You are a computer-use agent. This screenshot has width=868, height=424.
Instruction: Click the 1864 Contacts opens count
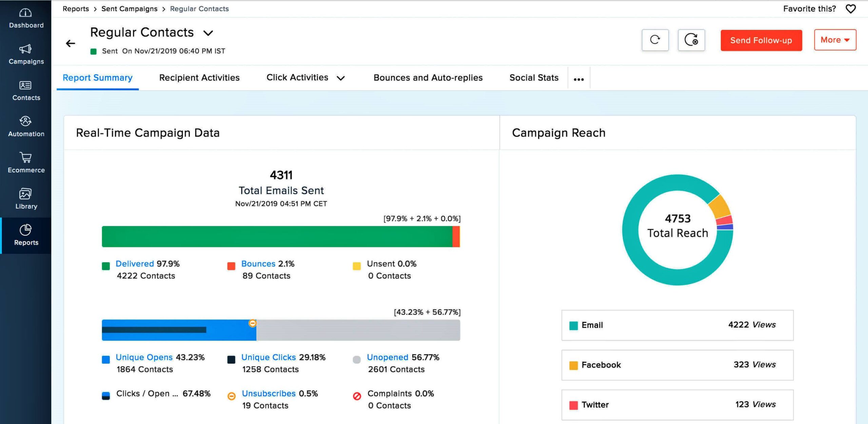coord(145,370)
